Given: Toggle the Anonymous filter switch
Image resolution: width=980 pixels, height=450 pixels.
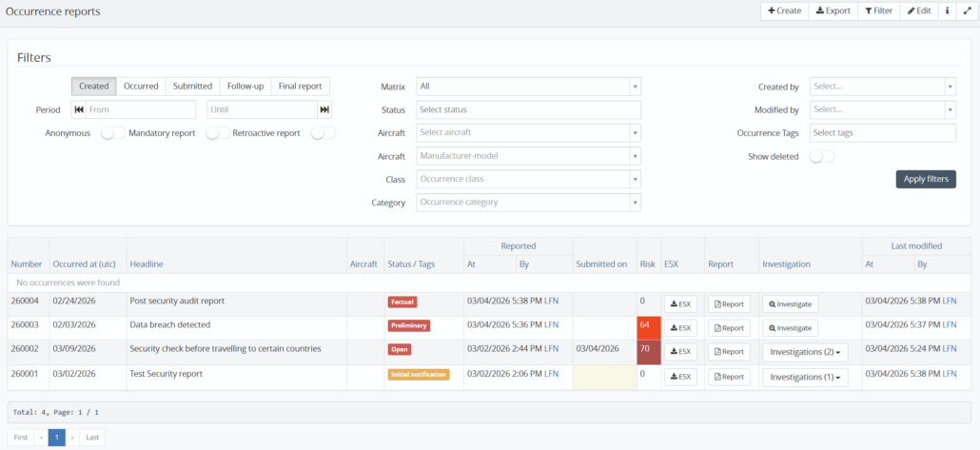Looking at the screenshot, I should point(112,133).
